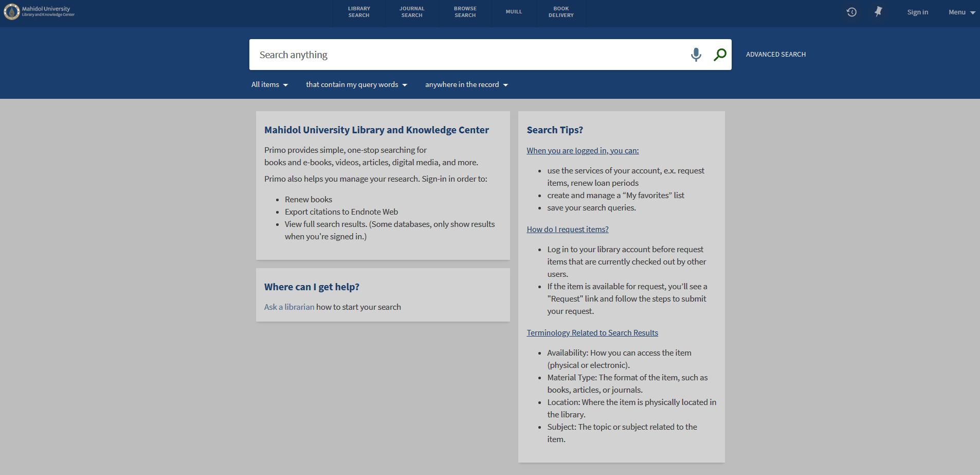Image resolution: width=980 pixels, height=475 pixels.
Task: Open 'How do I request items?' link
Action: [568, 230]
